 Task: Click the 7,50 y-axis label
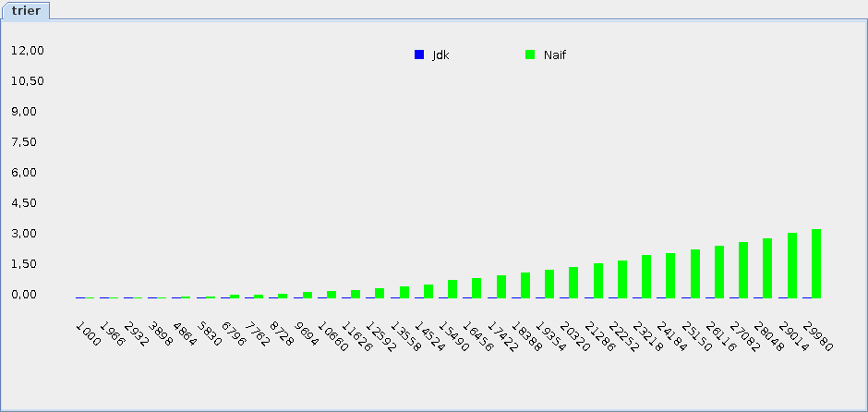click(x=24, y=141)
